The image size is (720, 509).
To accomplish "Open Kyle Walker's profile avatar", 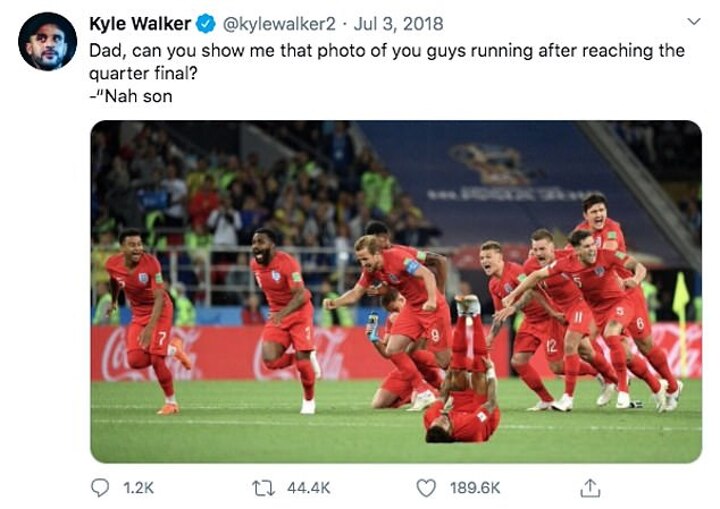I will pos(47,41).
